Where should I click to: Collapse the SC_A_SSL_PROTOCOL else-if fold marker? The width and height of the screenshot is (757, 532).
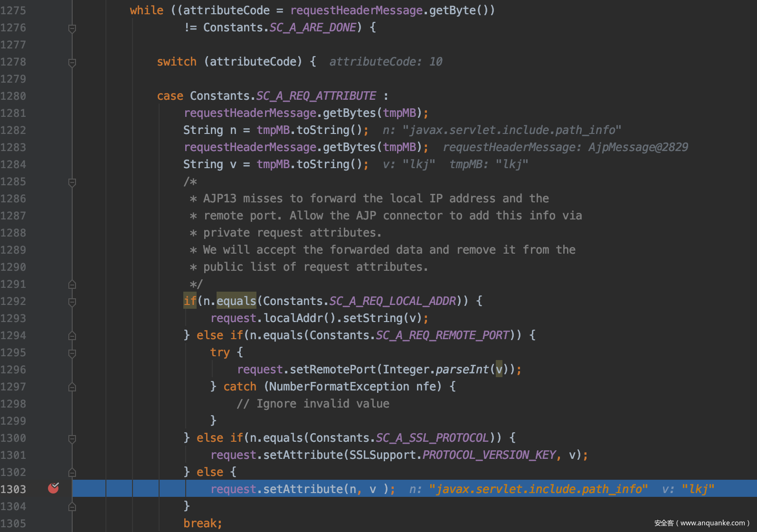(72, 439)
